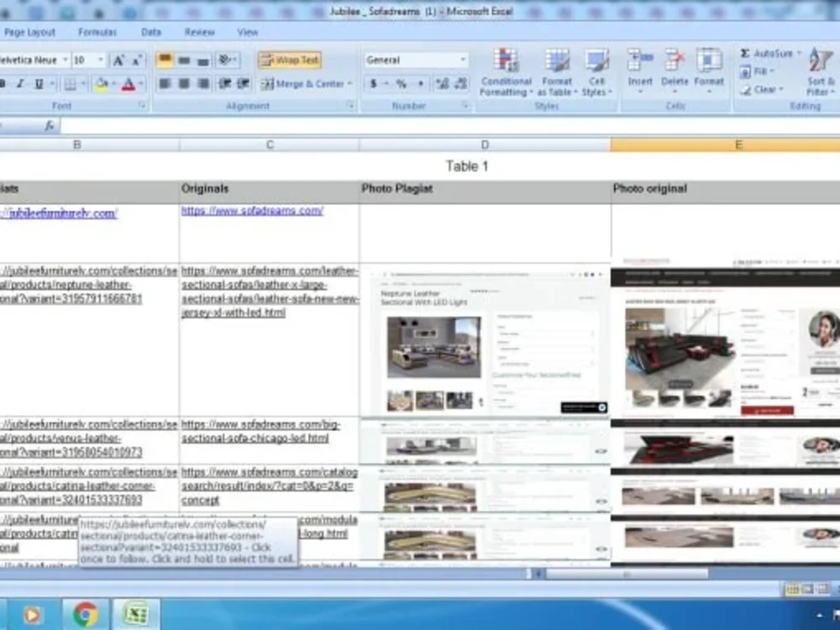Toggle Bold formatting

(3, 83)
